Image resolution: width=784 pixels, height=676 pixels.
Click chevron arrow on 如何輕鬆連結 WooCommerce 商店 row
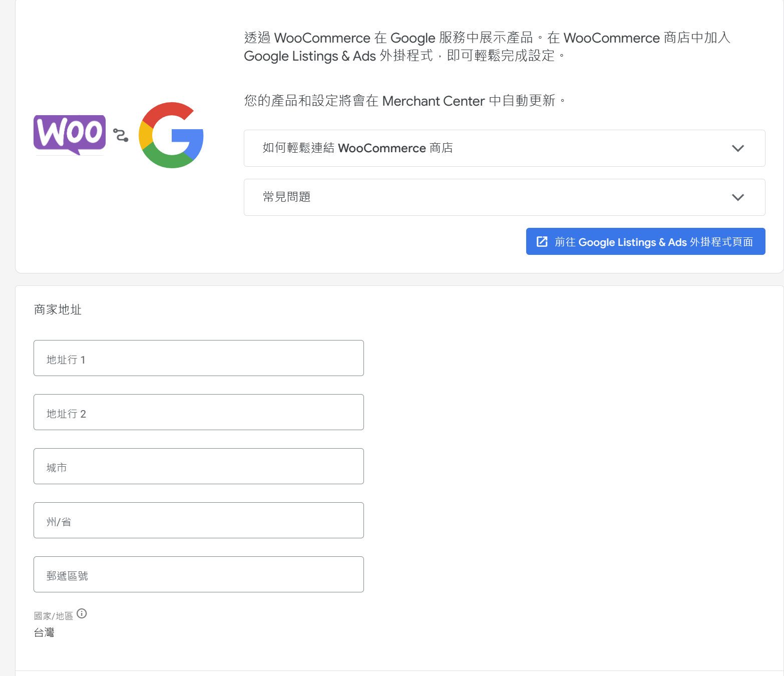coord(738,148)
